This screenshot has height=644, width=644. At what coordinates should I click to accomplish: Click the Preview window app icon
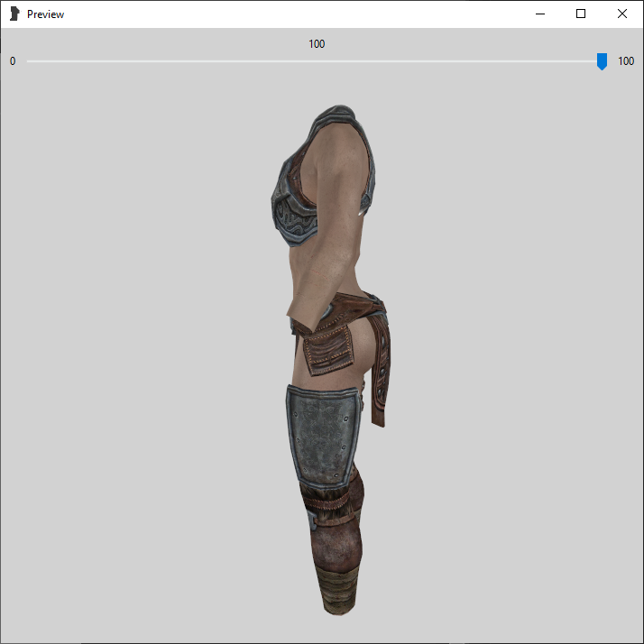14,14
